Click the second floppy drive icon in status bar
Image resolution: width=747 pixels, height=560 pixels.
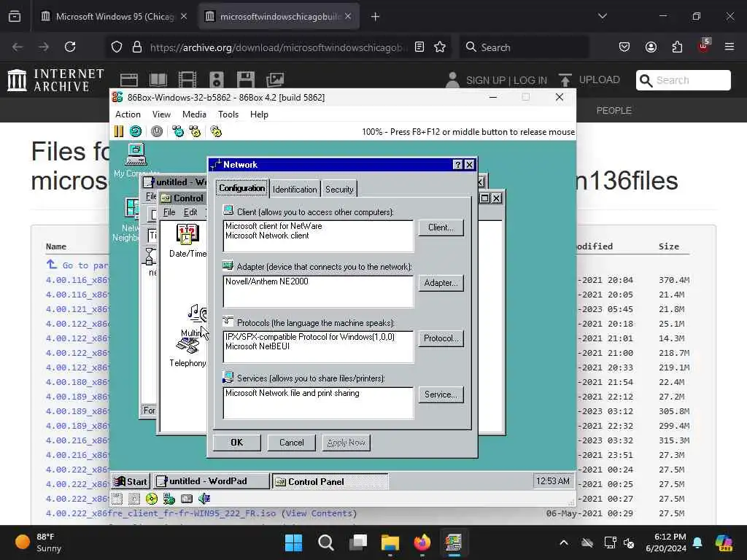coord(134,499)
